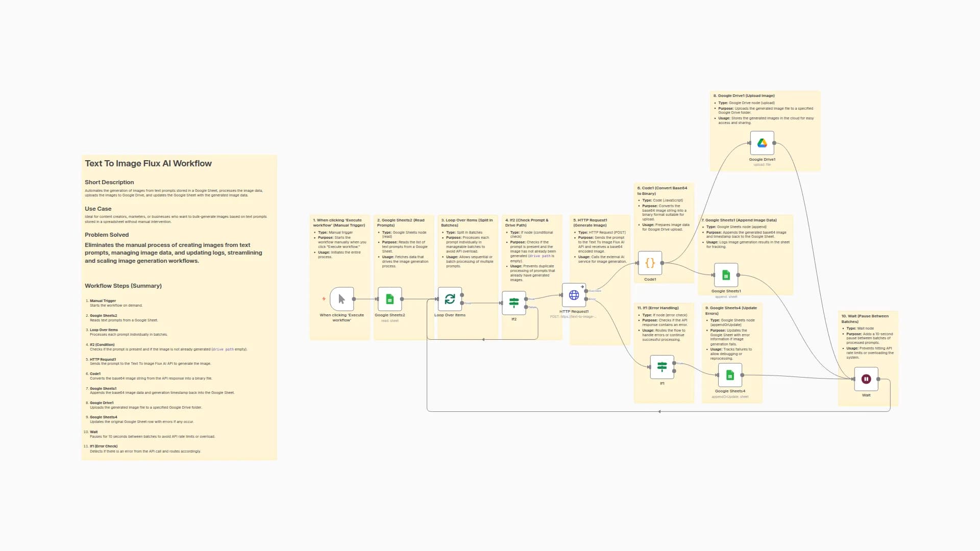
Task: Click the Code1 JavaScript braces icon
Action: click(650, 264)
